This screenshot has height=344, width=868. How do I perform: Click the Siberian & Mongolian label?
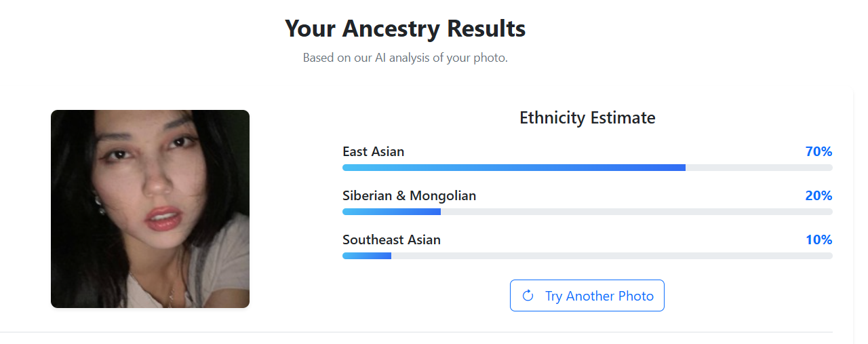coord(409,195)
